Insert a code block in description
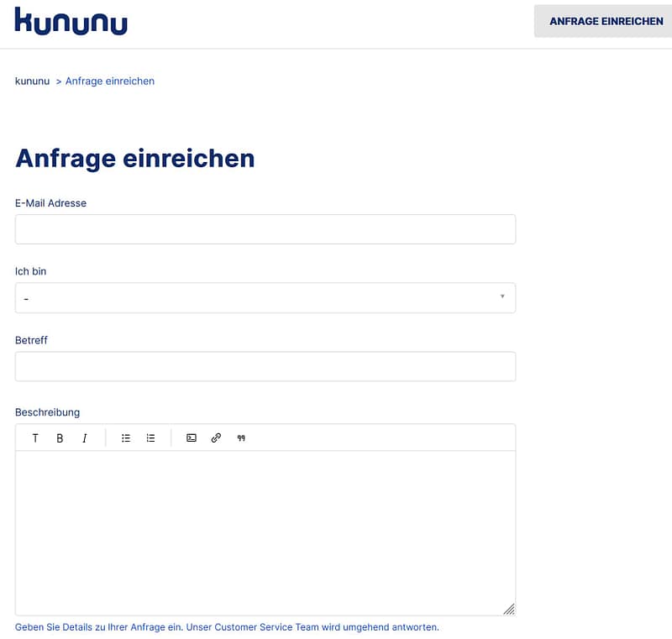The width and height of the screenshot is (672, 639). [192, 438]
